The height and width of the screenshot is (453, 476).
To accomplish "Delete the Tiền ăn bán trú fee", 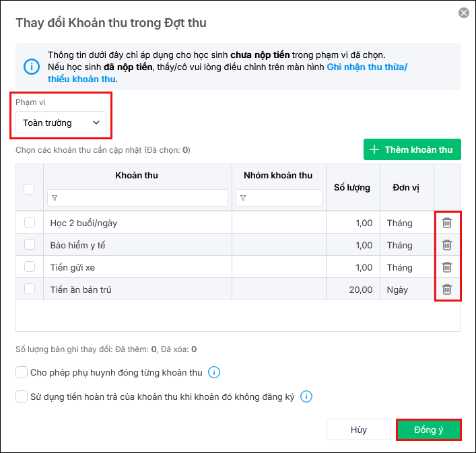I will (446, 289).
